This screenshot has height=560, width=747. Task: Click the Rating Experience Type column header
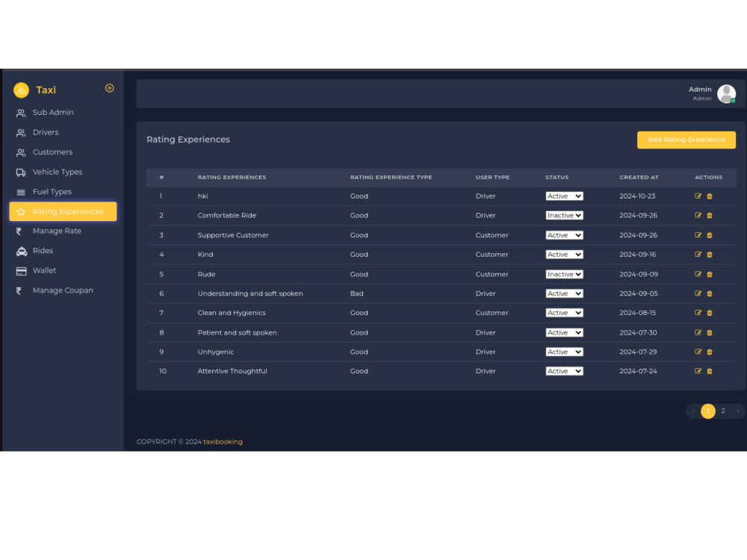pyautogui.click(x=391, y=177)
